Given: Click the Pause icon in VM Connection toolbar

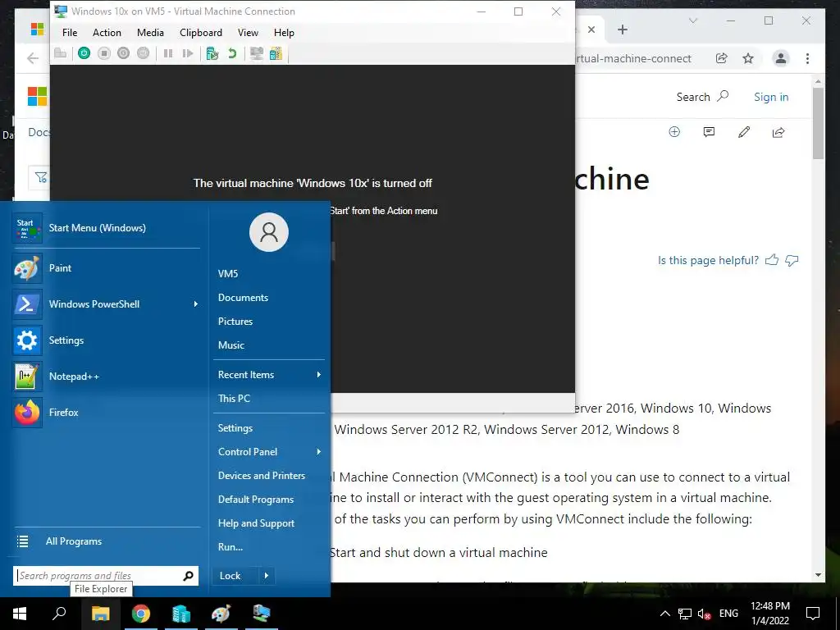Looking at the screenshot, I should pos(168,53).
